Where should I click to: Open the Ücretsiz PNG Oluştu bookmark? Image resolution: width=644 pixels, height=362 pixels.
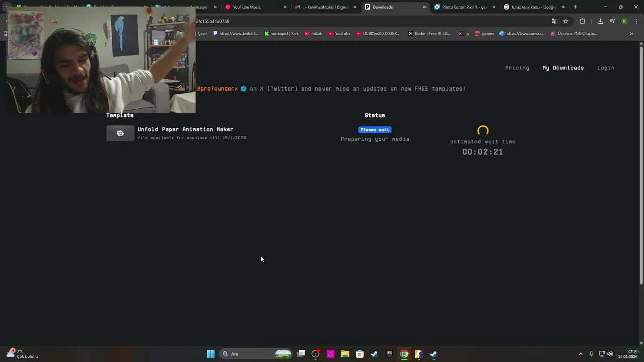574,34
